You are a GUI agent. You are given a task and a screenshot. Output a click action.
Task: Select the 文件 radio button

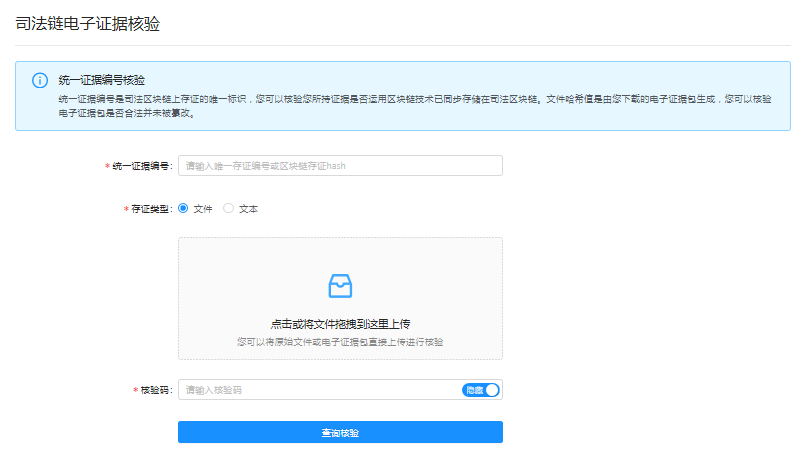[x=183, y=208]
